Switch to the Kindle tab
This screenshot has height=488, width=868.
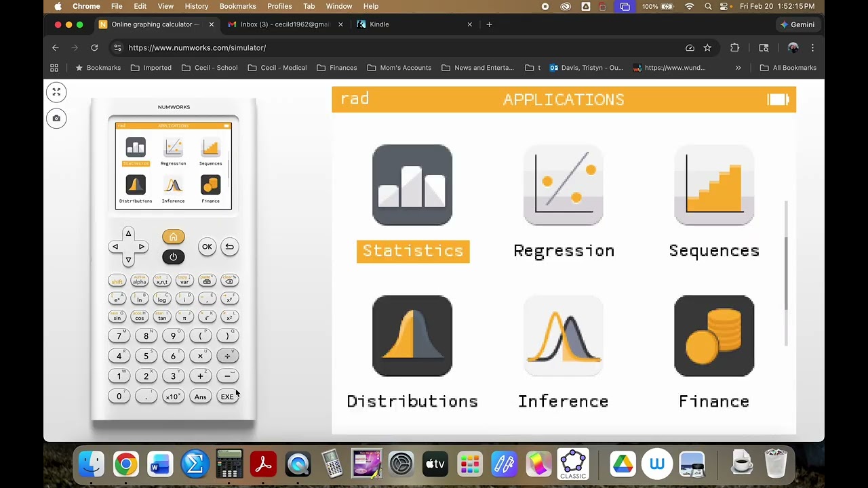[414, 24]
